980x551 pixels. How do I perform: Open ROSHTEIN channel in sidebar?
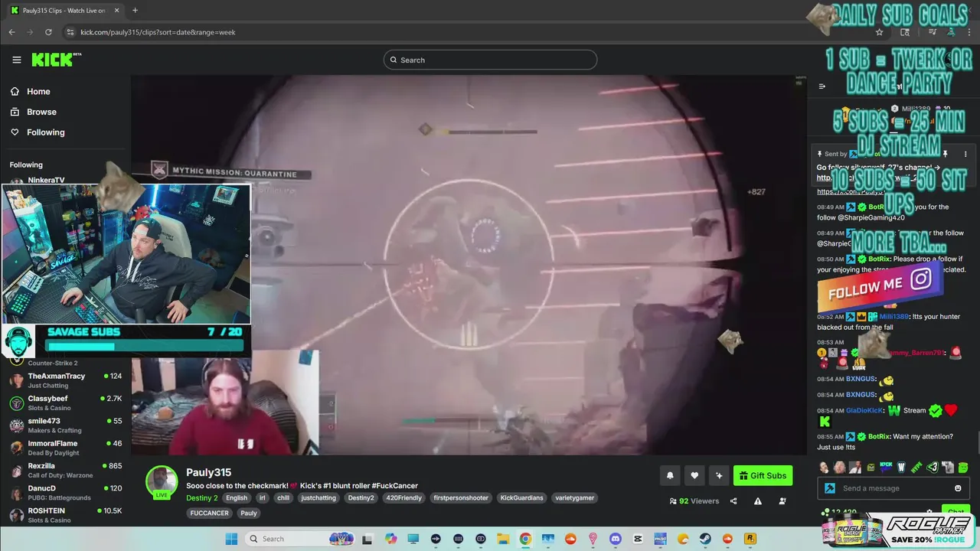click(x=65, y=514)
